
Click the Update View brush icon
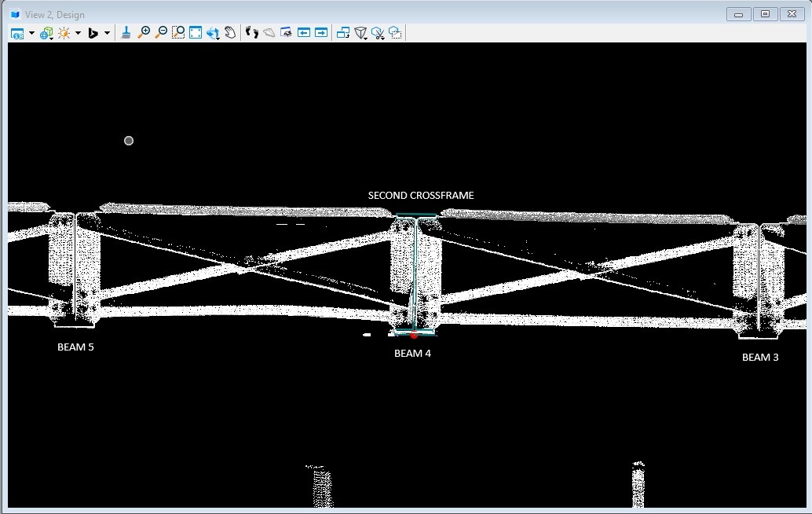[126, 32]
